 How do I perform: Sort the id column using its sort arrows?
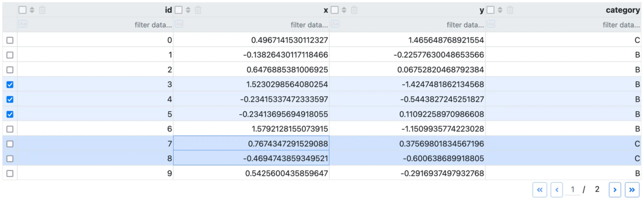32,10
